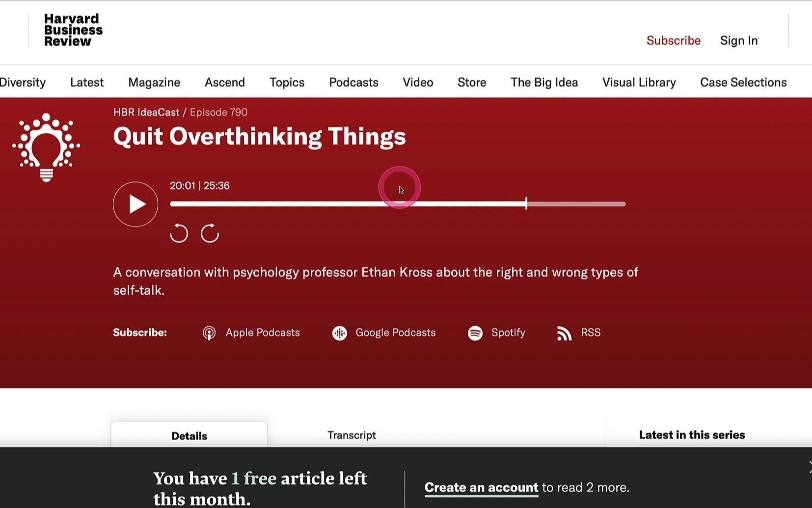Click the IdeaCast lightbulb logo
812x508 pixels.
pyautogui.click(x=46, y=147)
